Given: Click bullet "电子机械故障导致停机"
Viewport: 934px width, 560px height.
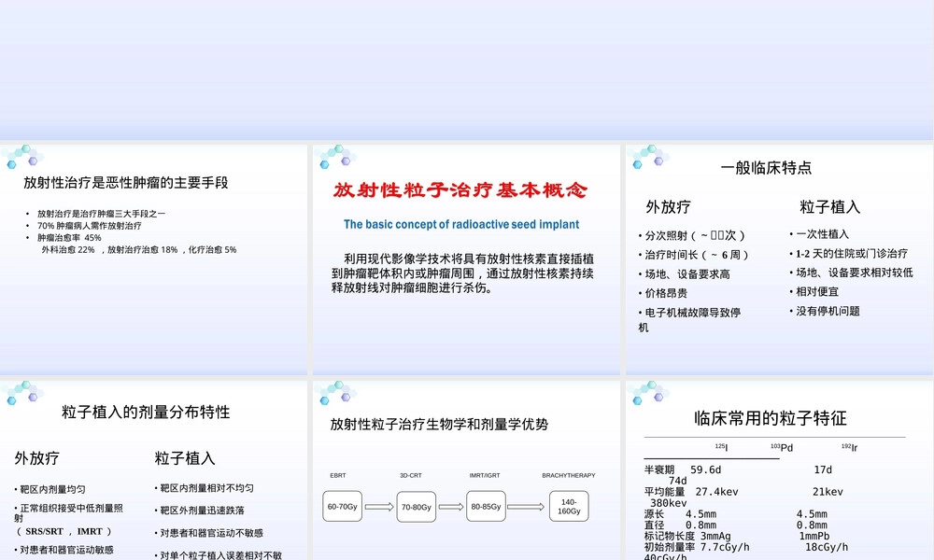Looking at the screenshot, I should 689,319.
